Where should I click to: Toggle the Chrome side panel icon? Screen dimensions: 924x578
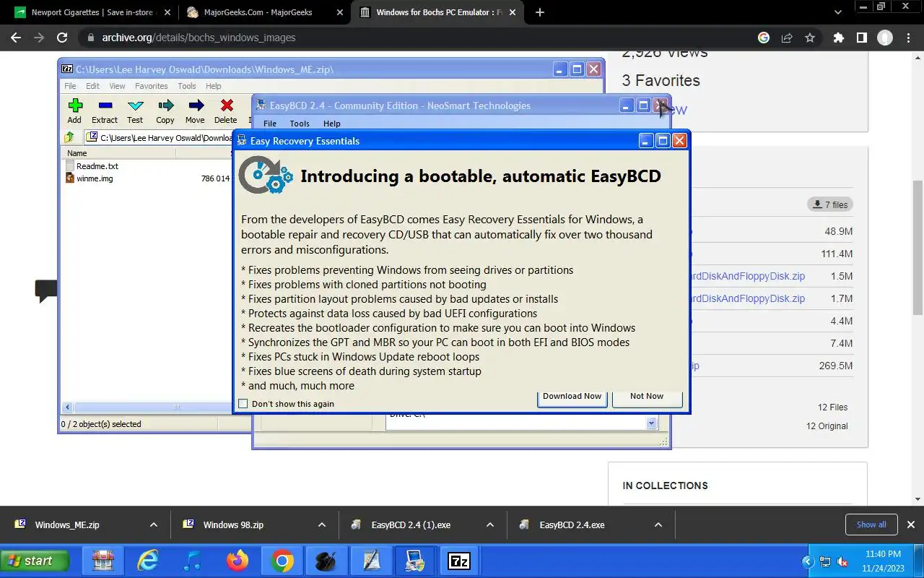pos(861,38)
